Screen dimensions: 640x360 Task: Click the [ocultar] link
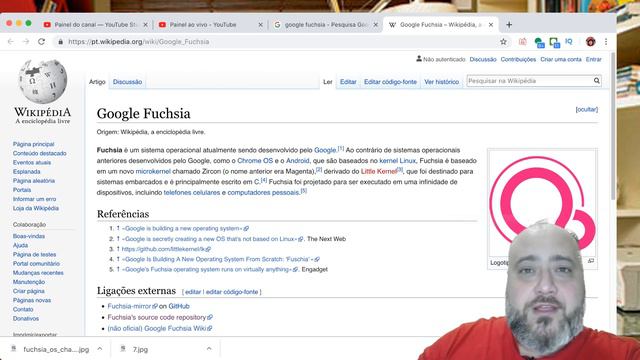click(x=587, y=109)
